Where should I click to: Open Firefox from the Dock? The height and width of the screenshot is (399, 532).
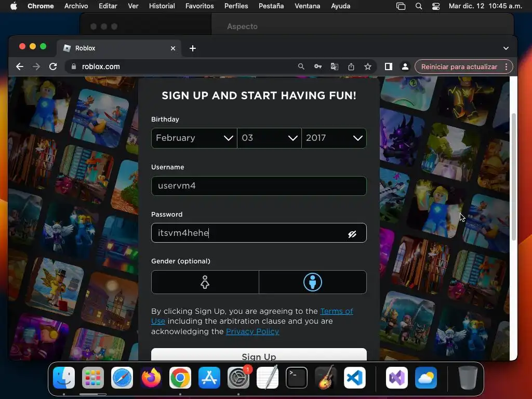(151, 378)
